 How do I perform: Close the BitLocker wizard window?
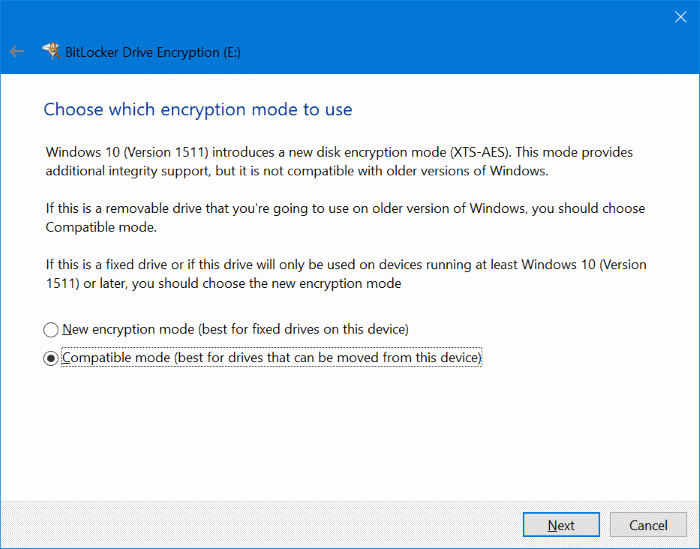tap(680, 16)
